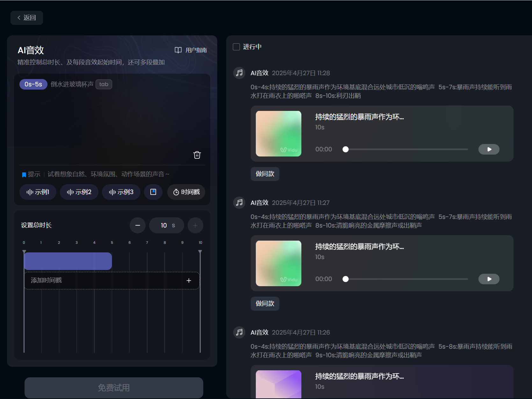Click 做同款 under the 11:27 result

pyautogui.click(x=265, y=304)
